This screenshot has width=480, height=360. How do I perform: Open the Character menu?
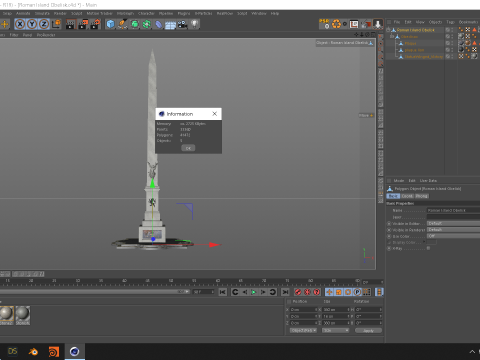click(146, 13)
